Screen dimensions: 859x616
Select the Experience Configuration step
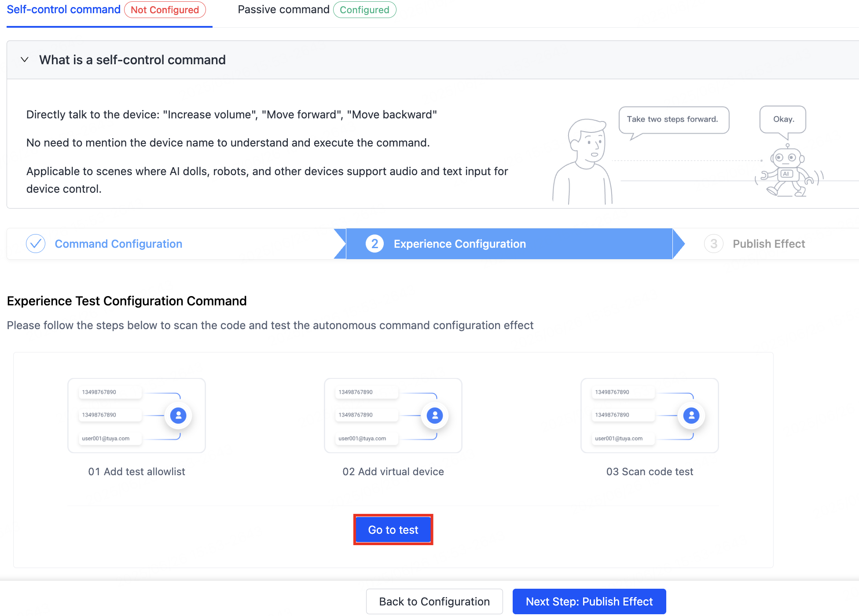[x=460, y=244]
